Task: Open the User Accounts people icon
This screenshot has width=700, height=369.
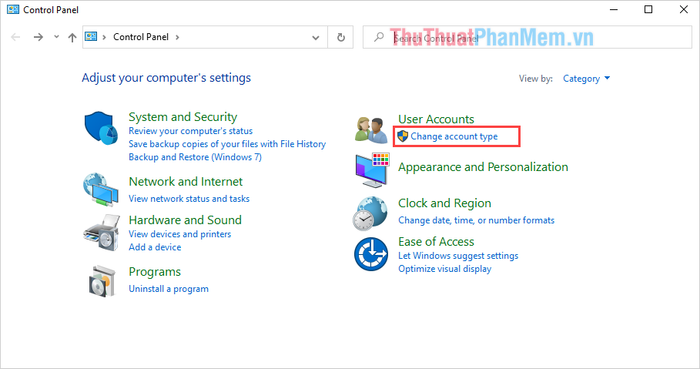Action: tap(371, 130)
